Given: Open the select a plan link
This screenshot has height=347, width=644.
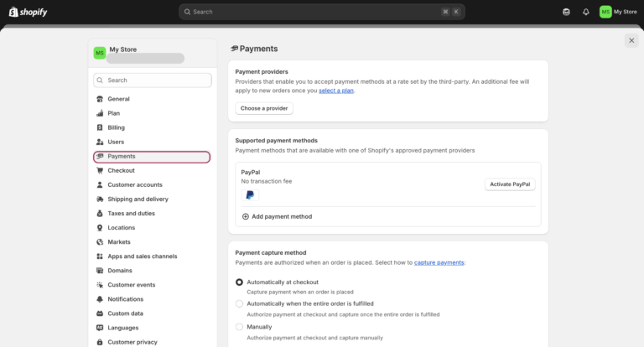Looking at the screenshot, I should [x=335, y=91].
